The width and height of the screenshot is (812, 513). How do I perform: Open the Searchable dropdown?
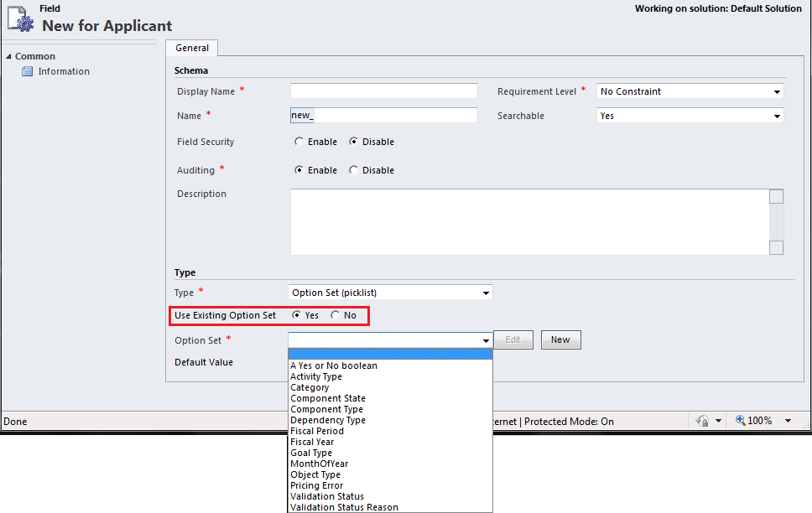(778, 116)
